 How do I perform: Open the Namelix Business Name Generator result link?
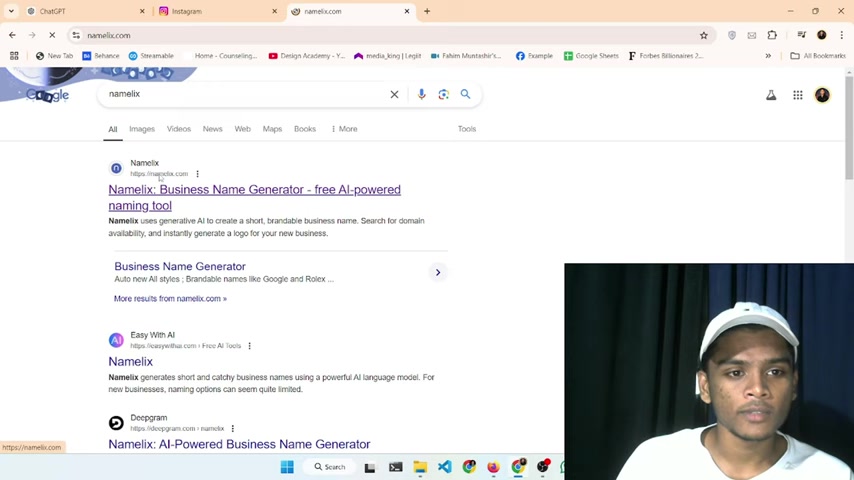click(254, 197)
